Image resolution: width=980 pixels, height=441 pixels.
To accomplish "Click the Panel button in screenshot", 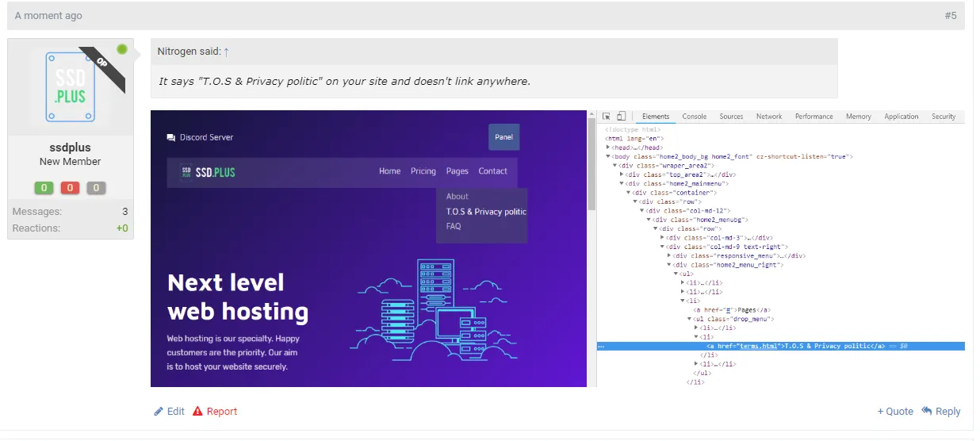I will point(503,137).
